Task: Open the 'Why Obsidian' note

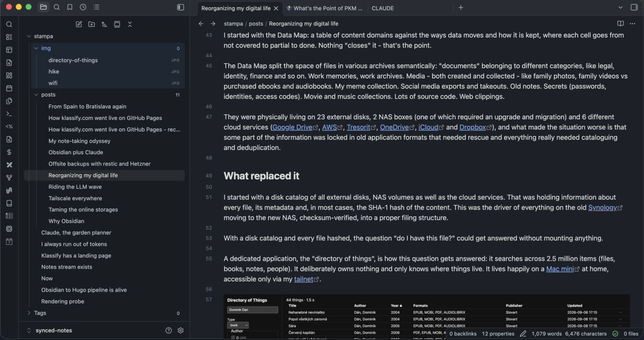Action: click(x=66, y=221)
